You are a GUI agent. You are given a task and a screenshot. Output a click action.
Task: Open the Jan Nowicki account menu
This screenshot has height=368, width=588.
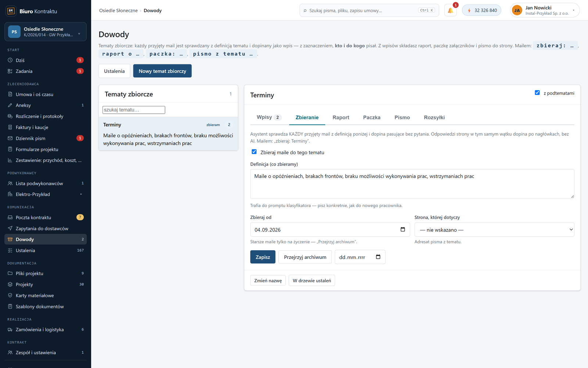(545, 10)
